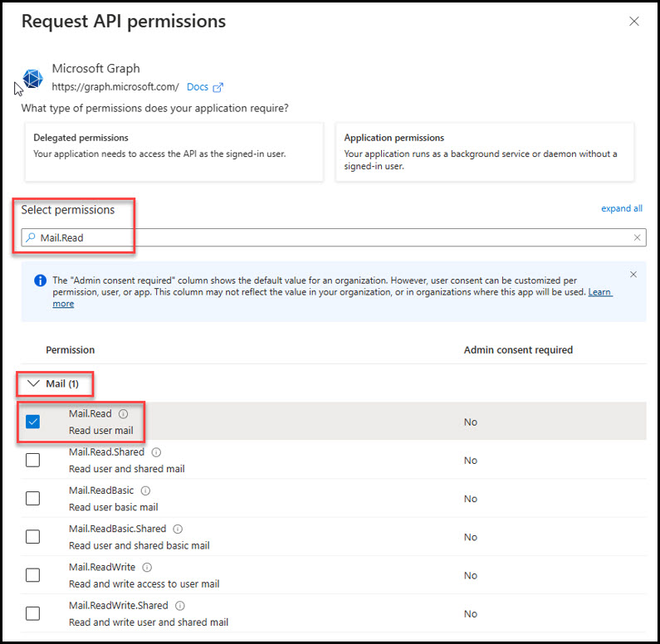Click the https://graph.microsoft.com/ URL text
This screenshot has width=660, height=644.
coord(115,87)
